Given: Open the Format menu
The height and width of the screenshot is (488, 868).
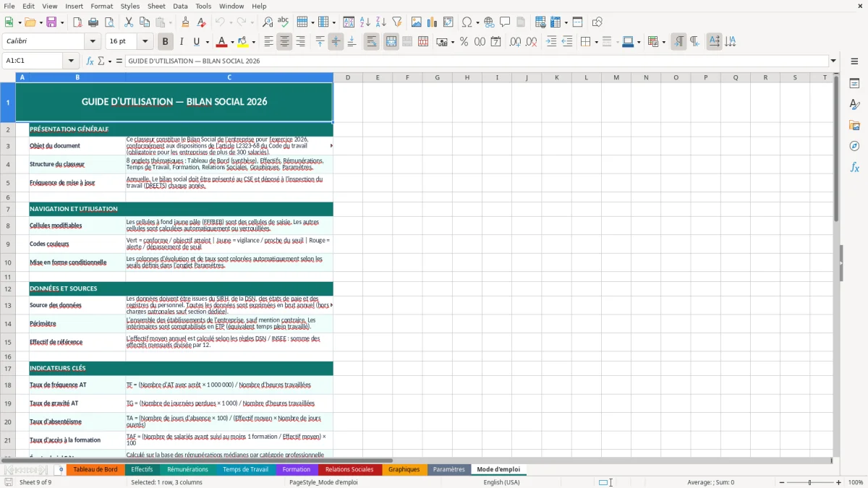Looking at the screenshot, I should (x=101, y=6).
